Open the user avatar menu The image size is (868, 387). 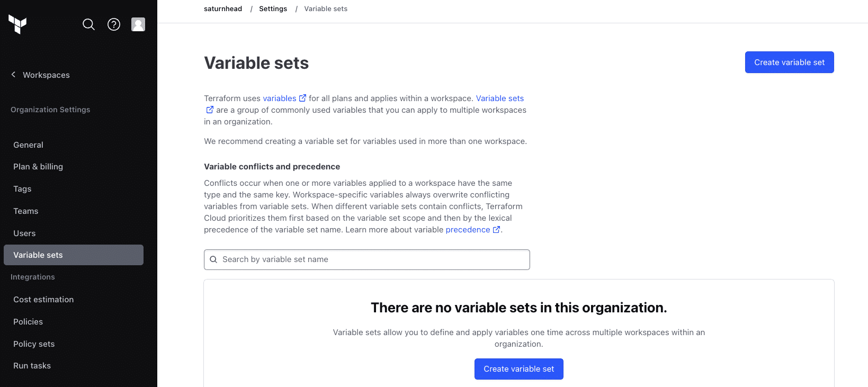tap(138, 24)
